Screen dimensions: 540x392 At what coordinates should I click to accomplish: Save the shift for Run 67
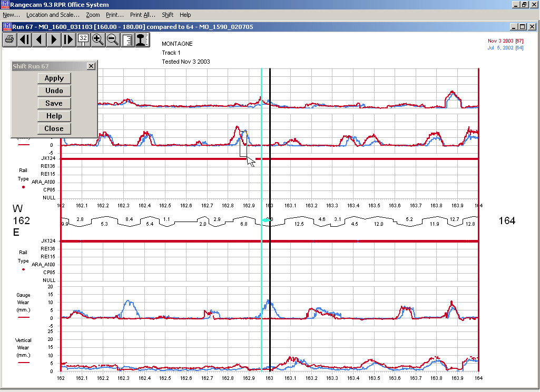click(54, 104)
